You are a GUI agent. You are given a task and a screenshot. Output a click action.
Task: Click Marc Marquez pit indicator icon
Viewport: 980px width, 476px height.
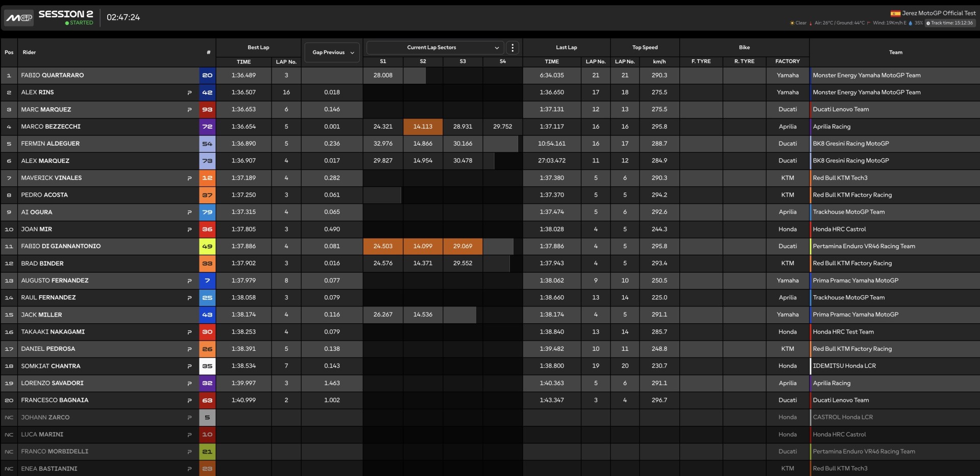tap(189, 110)
